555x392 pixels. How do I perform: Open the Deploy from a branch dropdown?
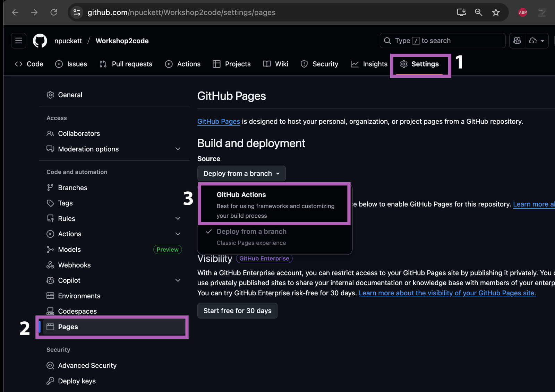pos(241,174)
